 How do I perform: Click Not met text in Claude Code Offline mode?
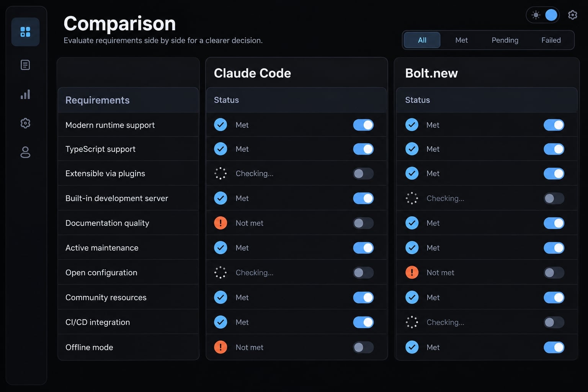[250, 347]
